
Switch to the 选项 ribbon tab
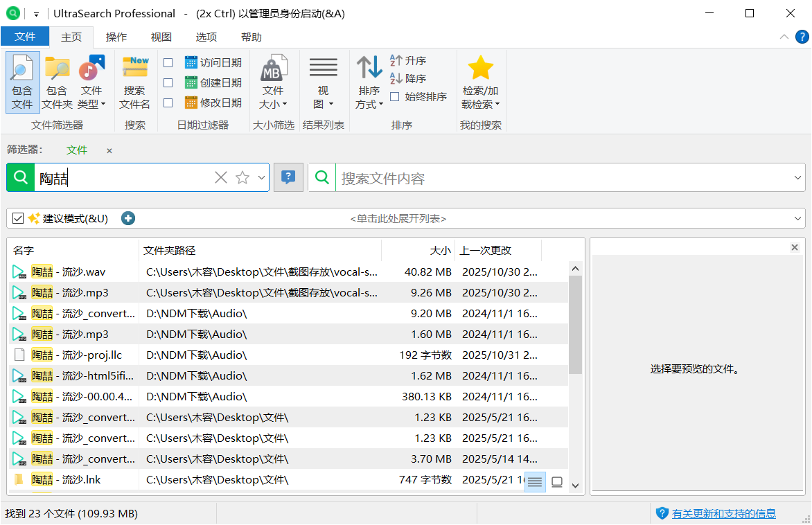(x=206, y=37)
